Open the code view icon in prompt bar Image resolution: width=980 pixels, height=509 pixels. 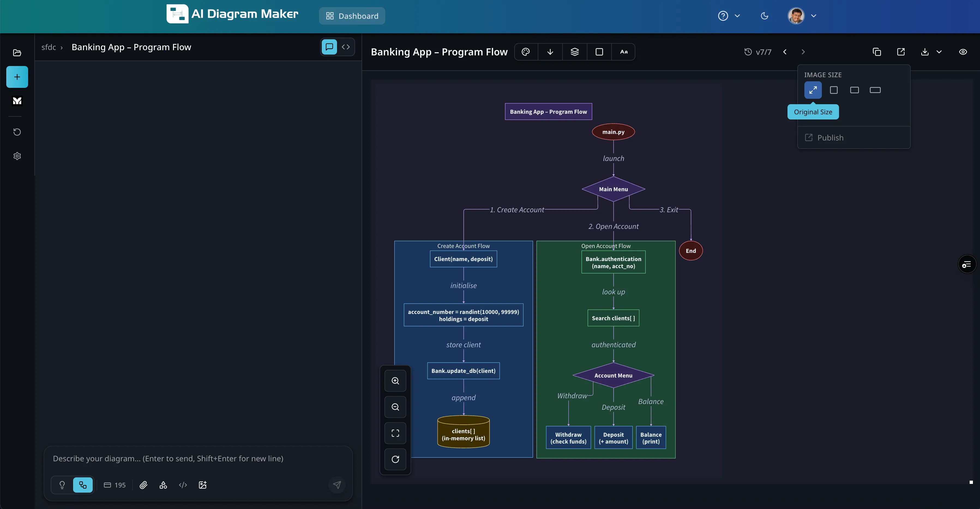[183, 485]
